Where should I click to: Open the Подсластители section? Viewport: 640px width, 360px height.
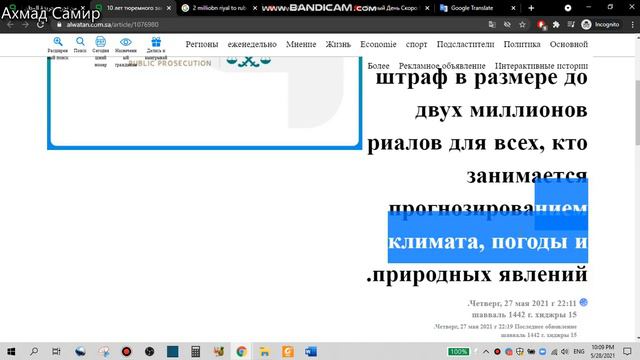465,44
